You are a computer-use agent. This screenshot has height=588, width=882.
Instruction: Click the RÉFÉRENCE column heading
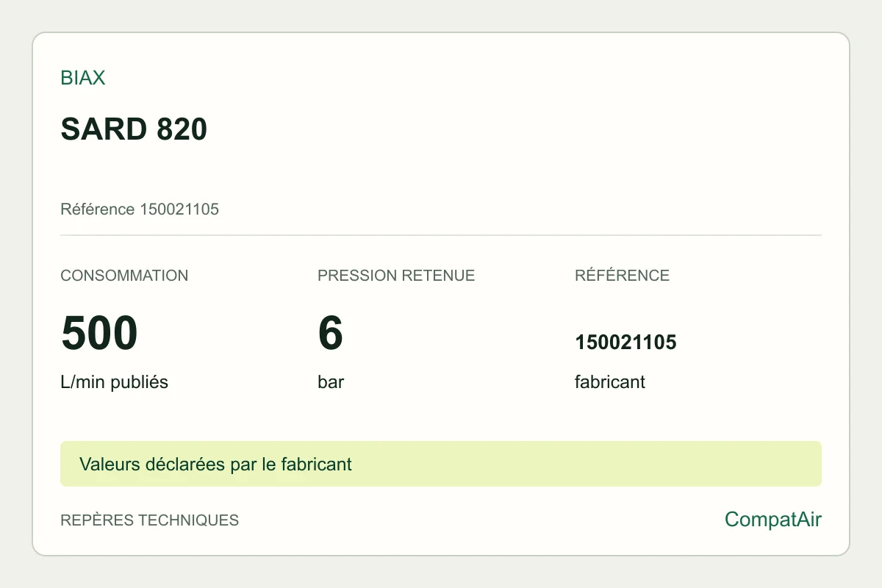(x=622, y=276)
